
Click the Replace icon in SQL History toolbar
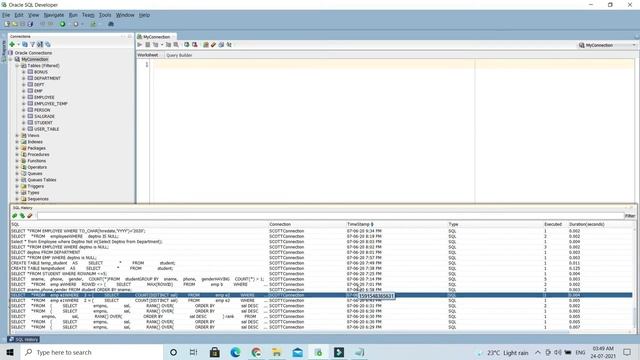pos(22,216)
